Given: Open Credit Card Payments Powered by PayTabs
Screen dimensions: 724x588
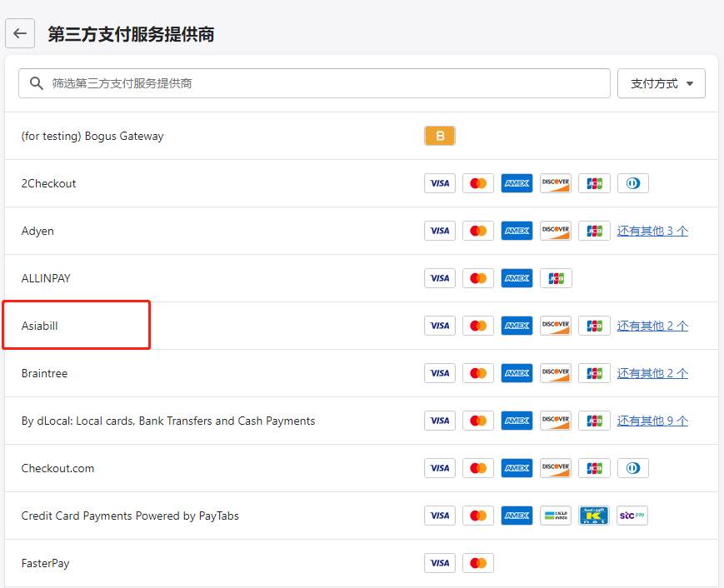Looking at the screenshot, I should (x=130, y=516).
